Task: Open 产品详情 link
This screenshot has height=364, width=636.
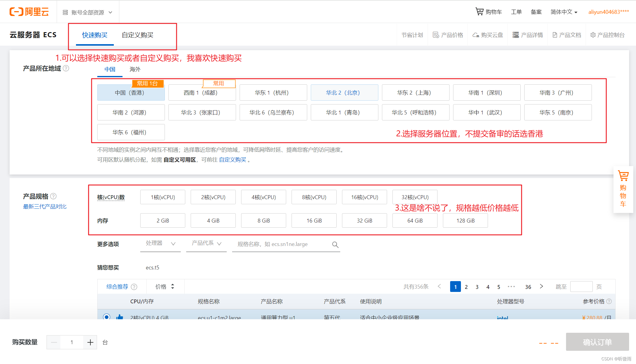Action: click(528, 35)
